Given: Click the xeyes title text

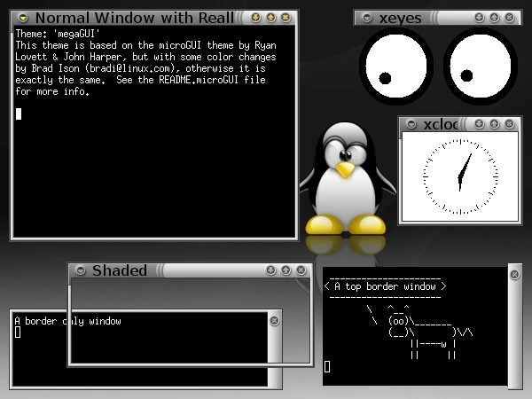Looking at the screenshot, I should [x=401, y=19].
